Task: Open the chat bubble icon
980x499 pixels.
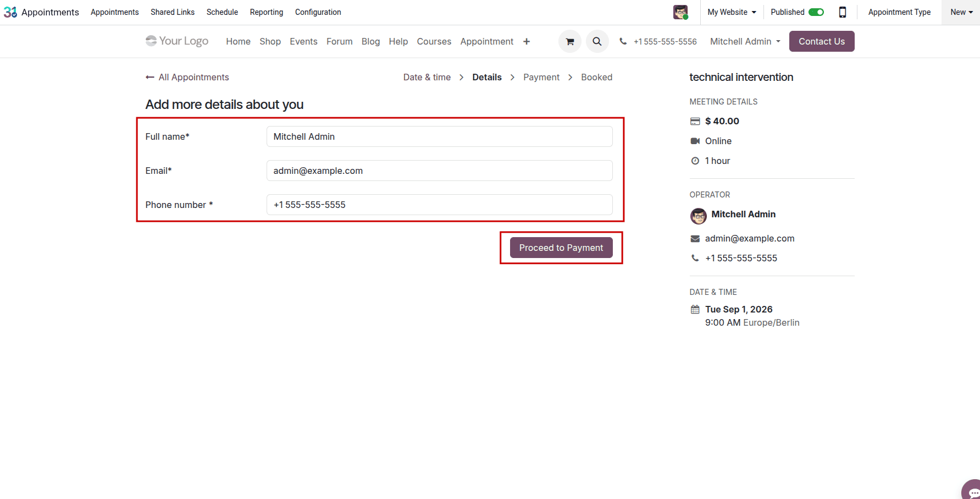Action: [972, 491]
